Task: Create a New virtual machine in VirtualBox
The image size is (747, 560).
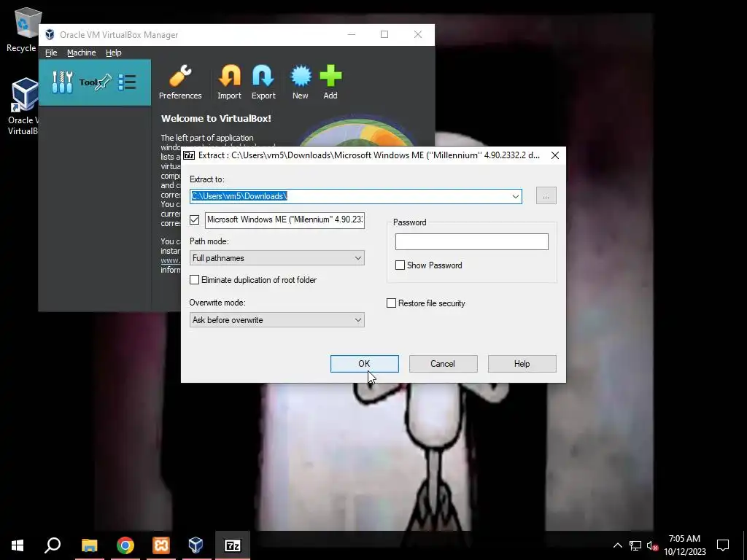Action: [300, 82]
